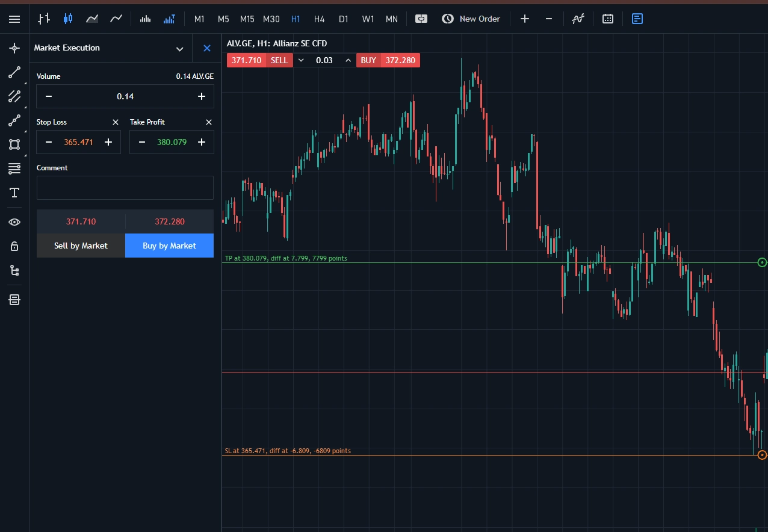Toggle the lock on chart objects
The height and width of the screenshot is (532, 768).
click(x=14, y=246)
